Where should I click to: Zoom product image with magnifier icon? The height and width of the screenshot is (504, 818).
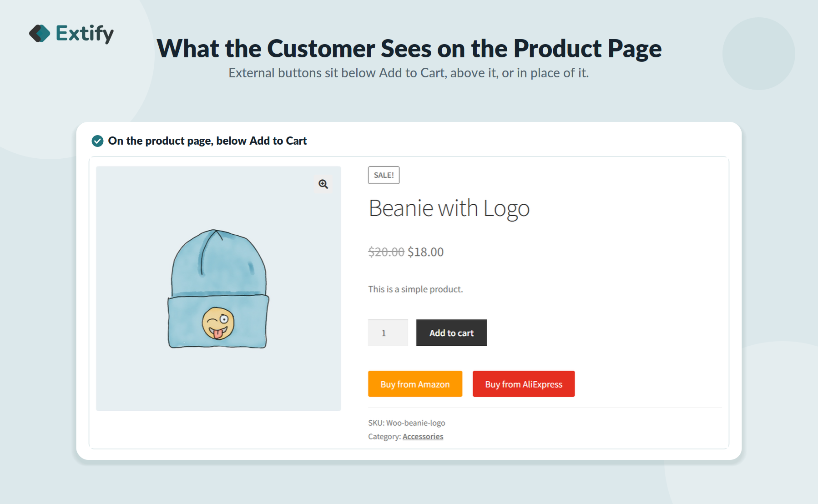point(323,184)
